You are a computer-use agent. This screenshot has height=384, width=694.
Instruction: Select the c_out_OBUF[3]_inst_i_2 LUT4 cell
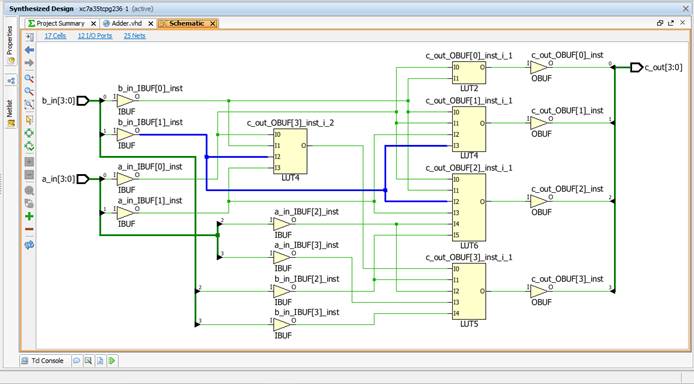[290, 151]
